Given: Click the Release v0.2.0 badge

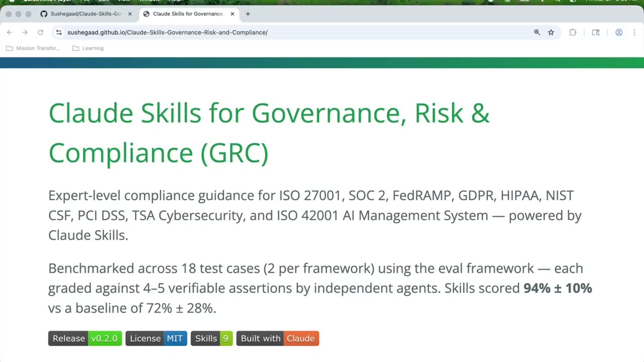Looking at the screenshot, I should (x=85, y=338).
